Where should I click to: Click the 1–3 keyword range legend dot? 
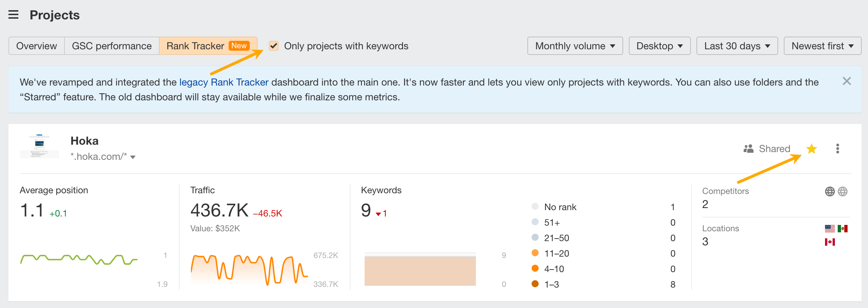click(535, 284)
